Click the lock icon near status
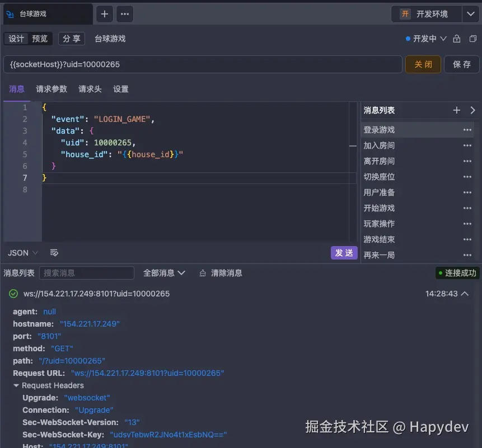The height and width of the screenshot is (448, 482). click(457, 39)
